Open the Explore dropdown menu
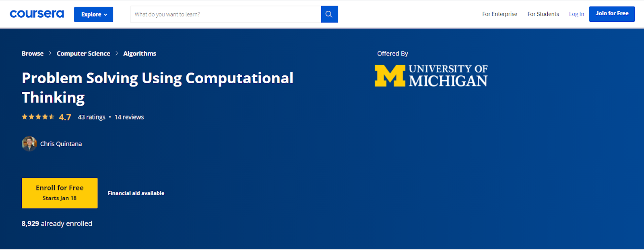644x250 pixels. [x=93, y=14]
